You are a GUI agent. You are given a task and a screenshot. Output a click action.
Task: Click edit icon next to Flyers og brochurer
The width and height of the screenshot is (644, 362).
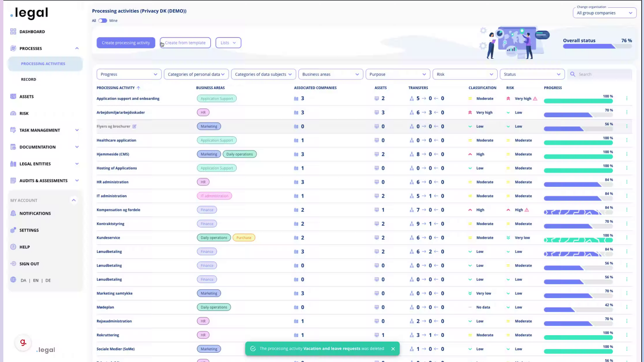tap(134, 126)
